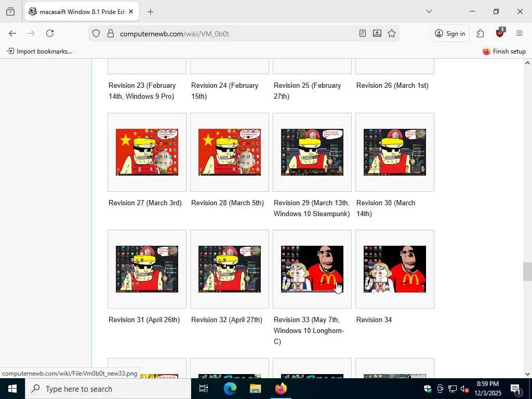
Task: Toggle reader view icon
Action: 362,33
